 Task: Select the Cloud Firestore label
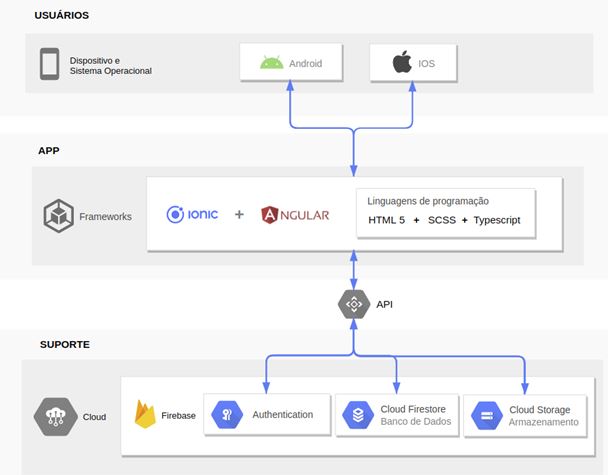[x=413, y=409]
